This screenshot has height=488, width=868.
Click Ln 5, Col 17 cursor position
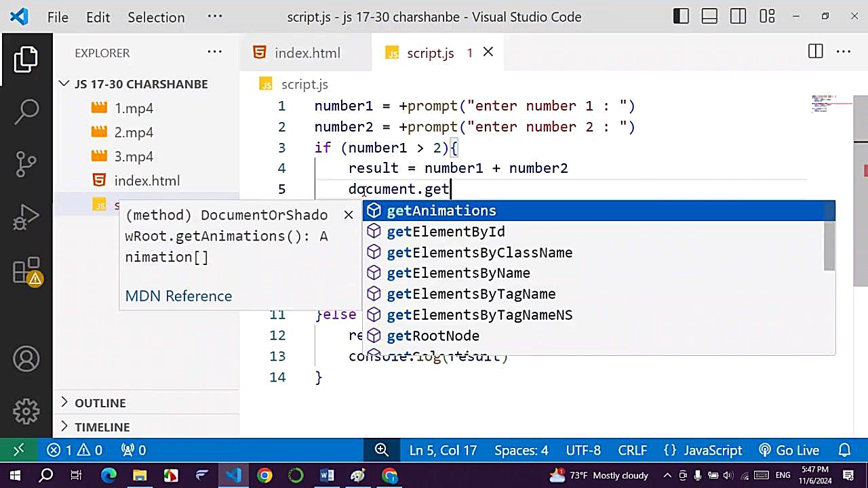tap(443, 450)
